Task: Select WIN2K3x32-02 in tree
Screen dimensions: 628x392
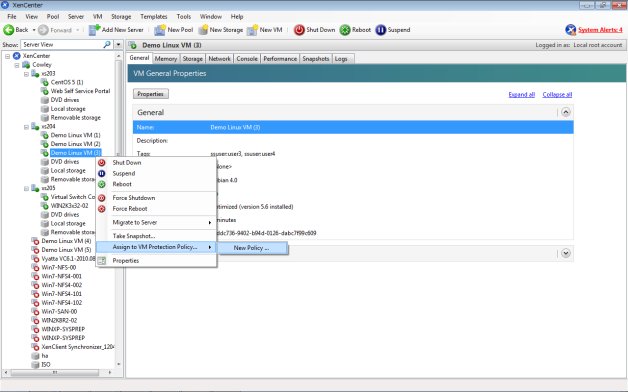Action: point(69,205)
